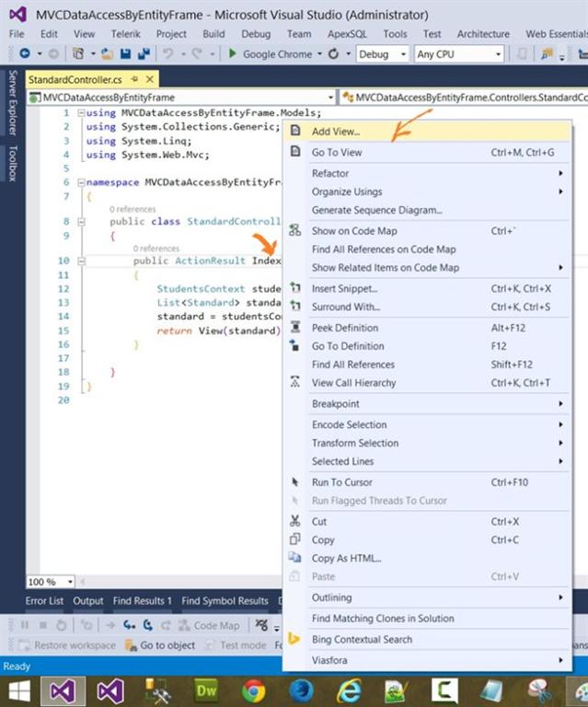
Task: Click the Open File folder icon
Action: coord(107,53)
